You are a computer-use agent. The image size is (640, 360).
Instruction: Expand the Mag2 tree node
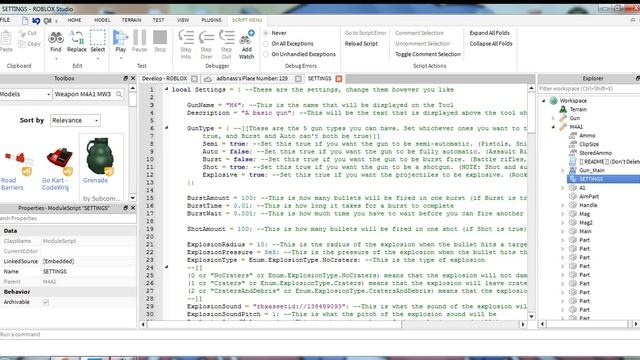(563, 223)
